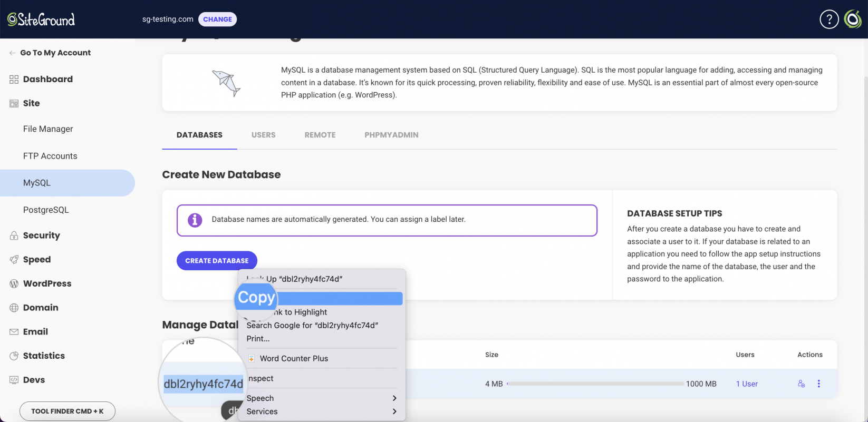
Task: Click the Speed rocket icon
Action: [14, 260]
